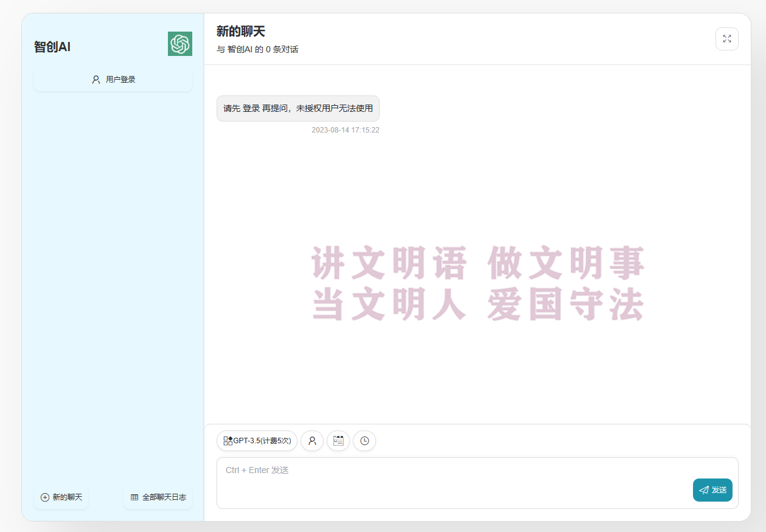Click the login prompt message bubble
Image resolution: width=766 pixels, height=532 pixels.
298,108
